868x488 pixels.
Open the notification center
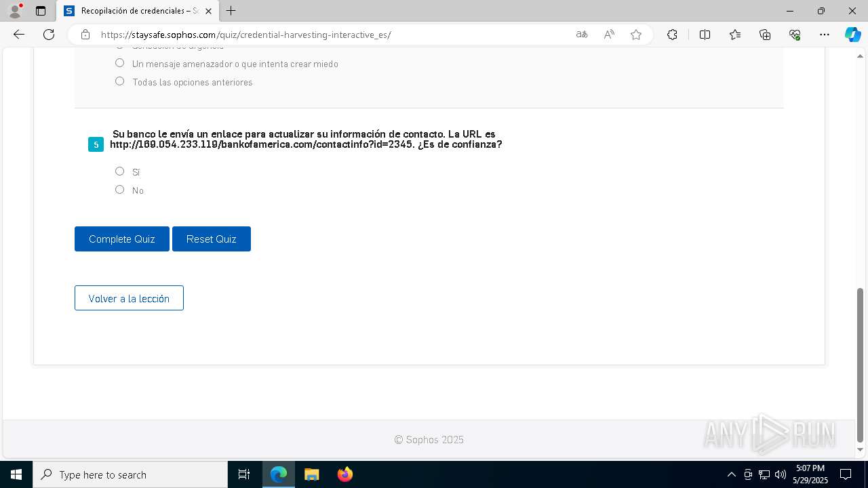(846, 474)
